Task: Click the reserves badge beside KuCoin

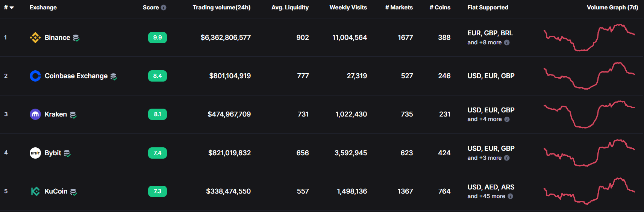Action: 74,192
